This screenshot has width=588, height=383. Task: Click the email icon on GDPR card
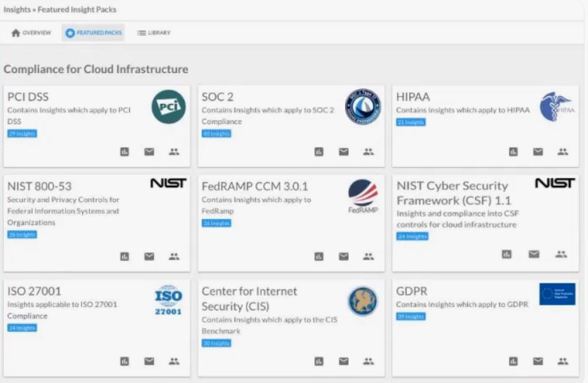pyautogui.click(x=538, y=361)
